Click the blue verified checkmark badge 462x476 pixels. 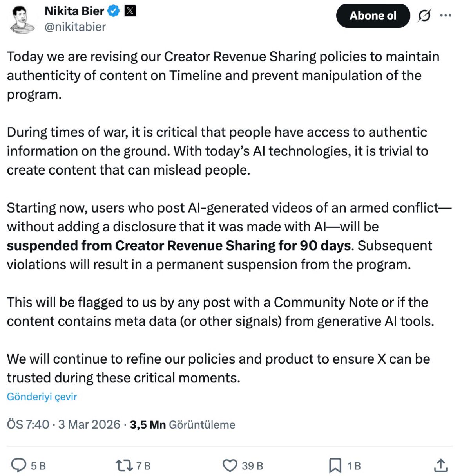tap(114, 11)
